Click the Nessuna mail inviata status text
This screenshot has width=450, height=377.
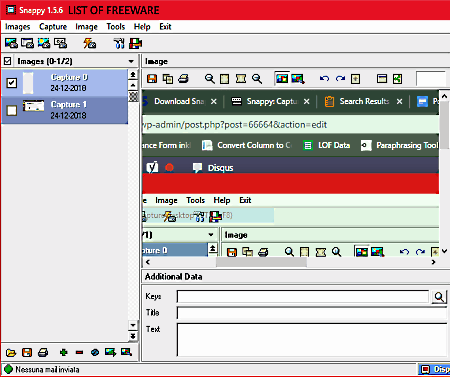(x=48, y=370)
